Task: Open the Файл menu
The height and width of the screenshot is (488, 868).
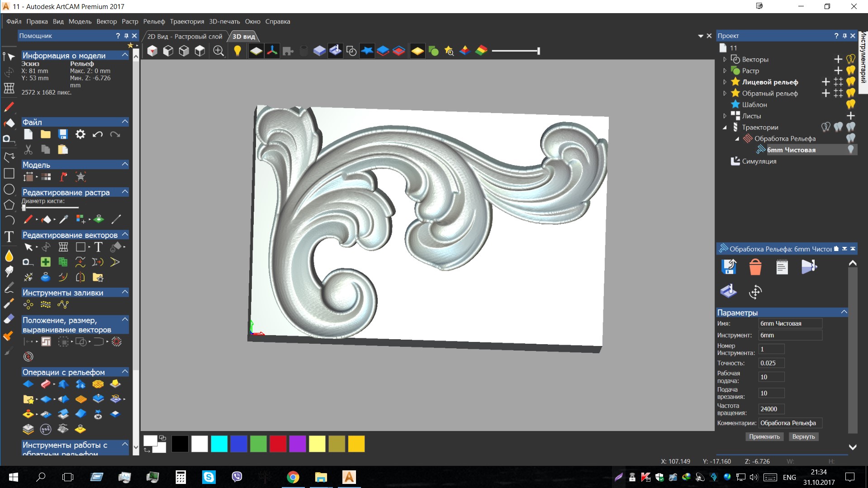Action: pyautogui.click(x=14, y=21)
